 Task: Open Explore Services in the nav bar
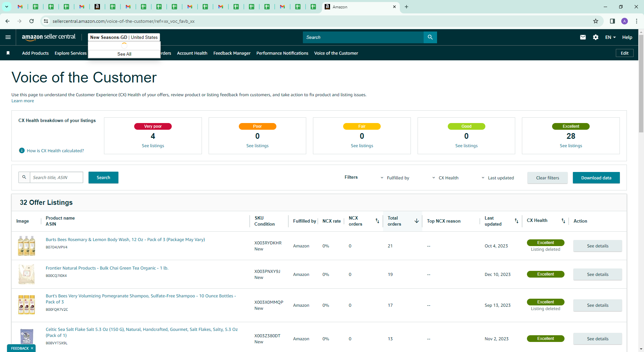click(70, 53)
